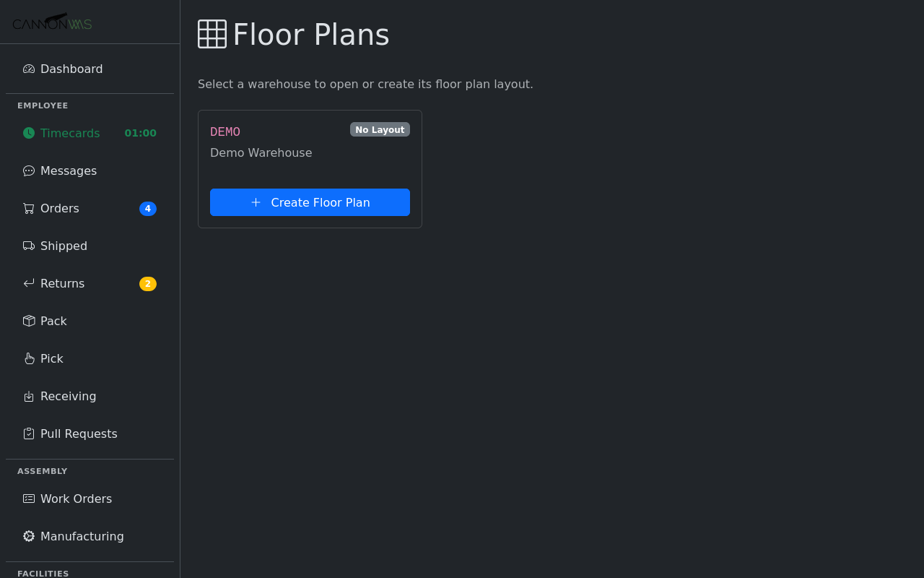Viewport: 924px width, 578px height.
Task: Open the Messages chat bubble icon
Action: click(x=28, y=171)
